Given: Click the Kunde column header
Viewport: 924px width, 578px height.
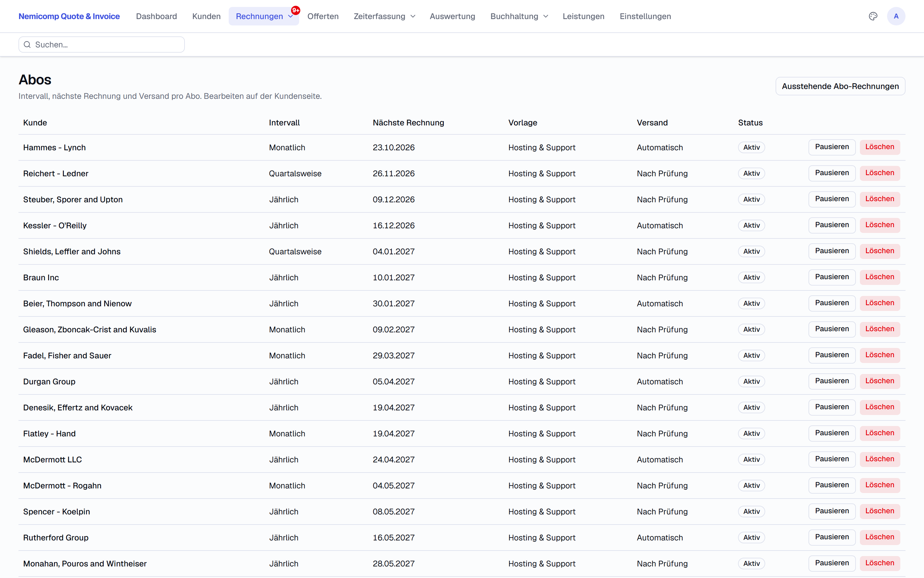Looking at the screenshot, I should [35, 123].
